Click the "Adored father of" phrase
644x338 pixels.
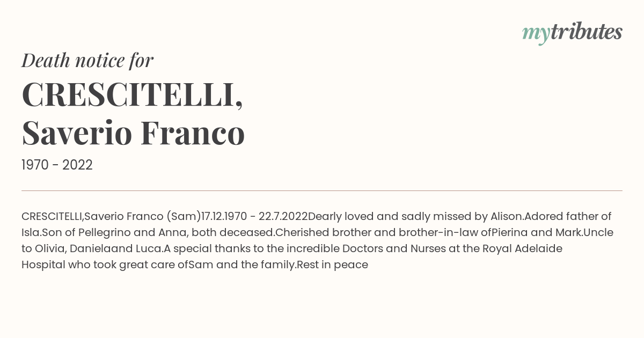pos(568,217)
